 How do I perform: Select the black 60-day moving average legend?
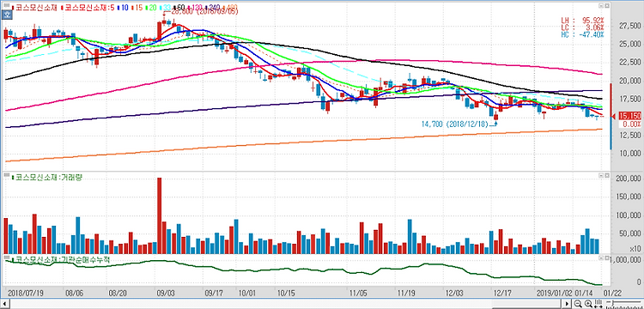[x=179, y=8]
